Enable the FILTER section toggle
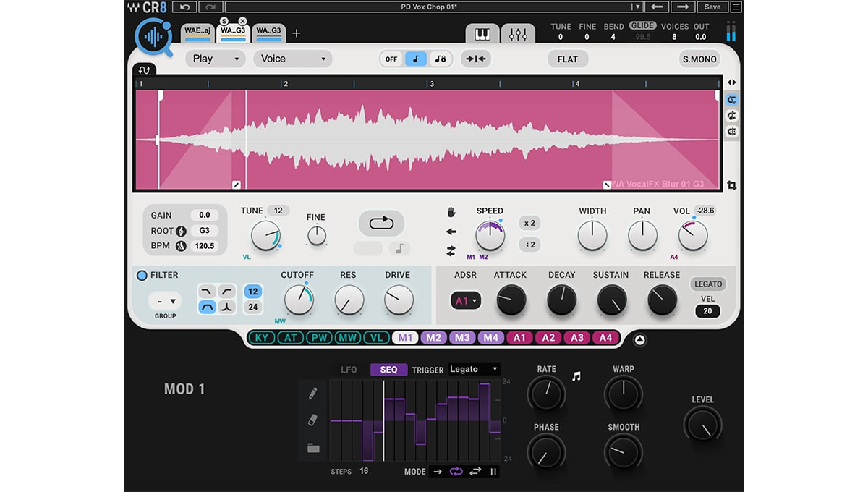 coord(142,275)
